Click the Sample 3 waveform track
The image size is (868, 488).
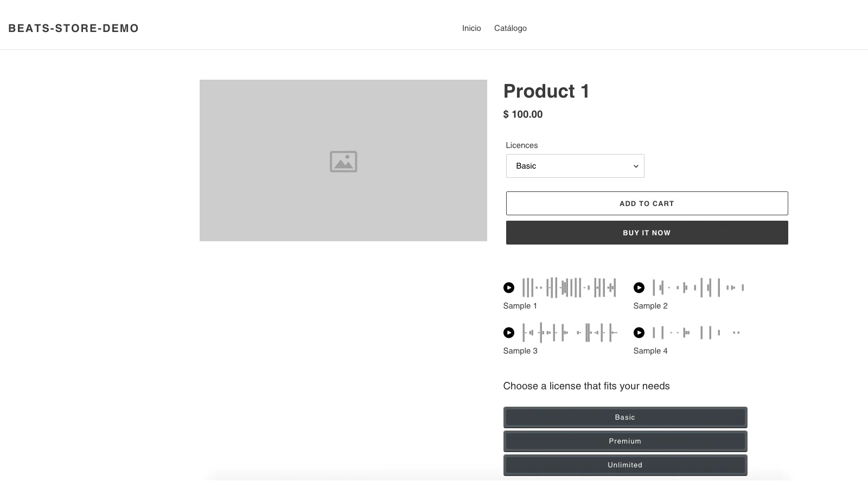coord(569,332)
